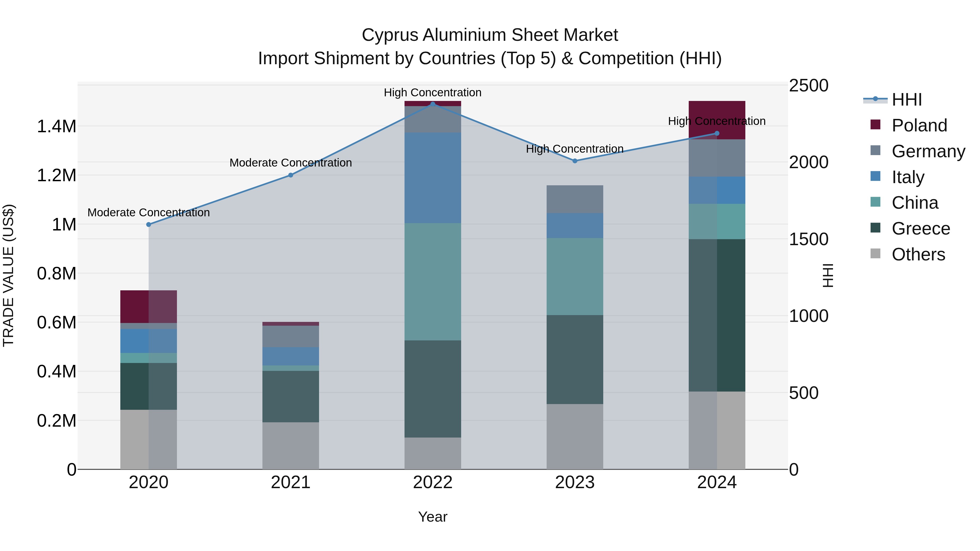Click the Italy blue legend swatch
Screen dimensions: 980x551
coord(875,176)
